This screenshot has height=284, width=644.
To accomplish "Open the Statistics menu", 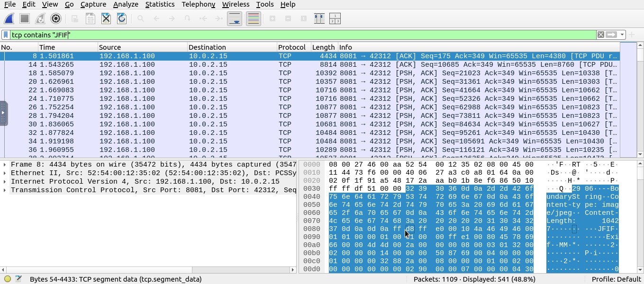I will 160,4.
